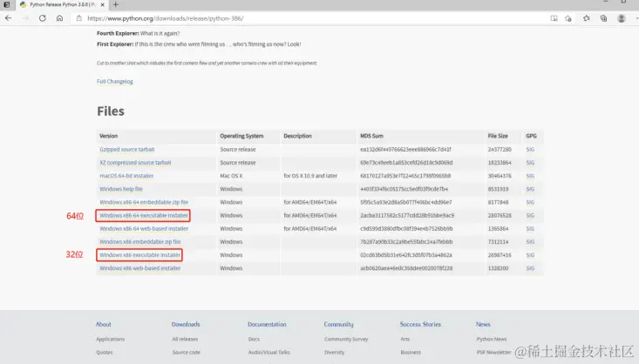
Task: Open the News footer link
Action: click(x=483, y=325)
